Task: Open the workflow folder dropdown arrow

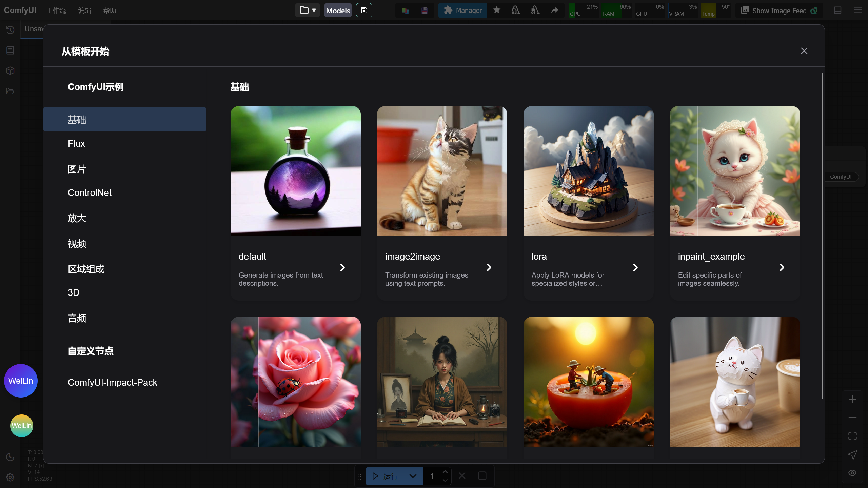Action: click(x=314, y=10)
